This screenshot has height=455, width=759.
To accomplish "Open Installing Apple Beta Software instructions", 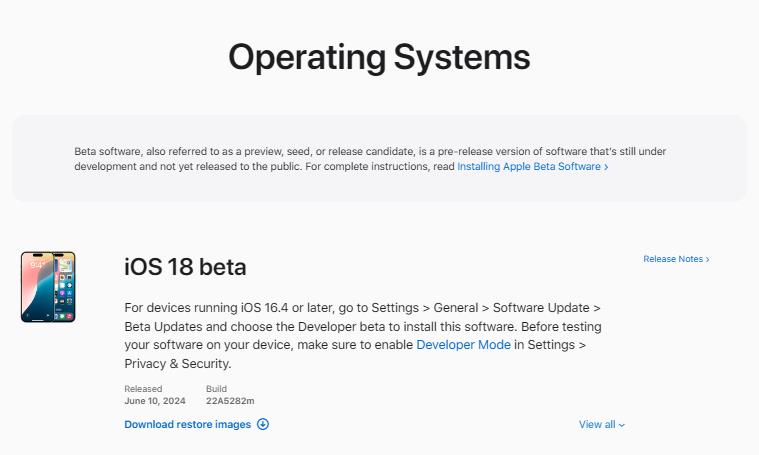I will coord(529,167).
